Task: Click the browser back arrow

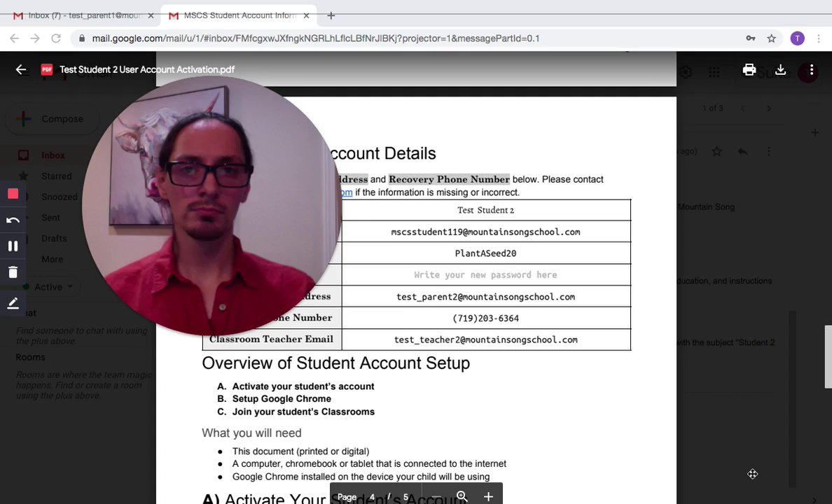Action: click(14, 38)
